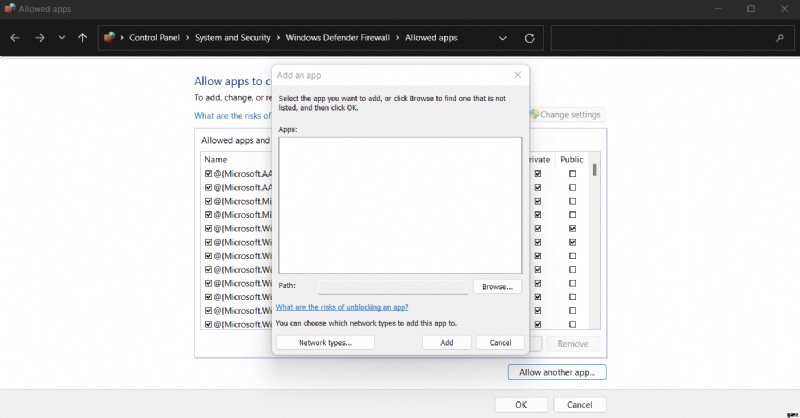Expand chevron after Control Panel breadcrumb
The height and width of the screenshot is (418, 800).
[187, 38]
